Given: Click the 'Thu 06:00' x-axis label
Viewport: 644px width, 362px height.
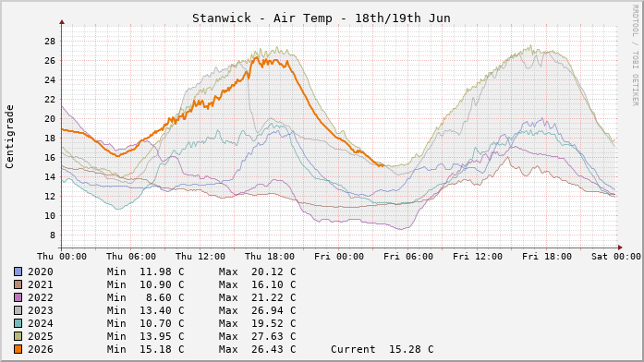Looking at the screenshot, I should click(131, 257).
